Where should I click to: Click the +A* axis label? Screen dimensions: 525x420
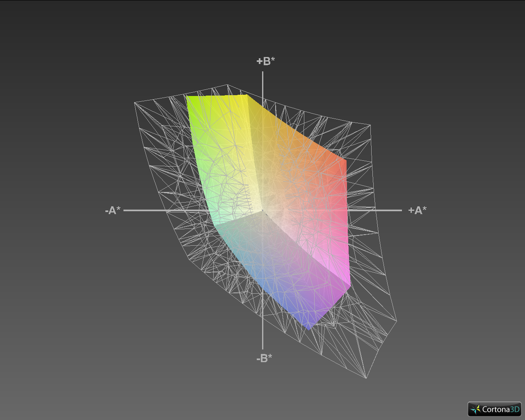417,210
